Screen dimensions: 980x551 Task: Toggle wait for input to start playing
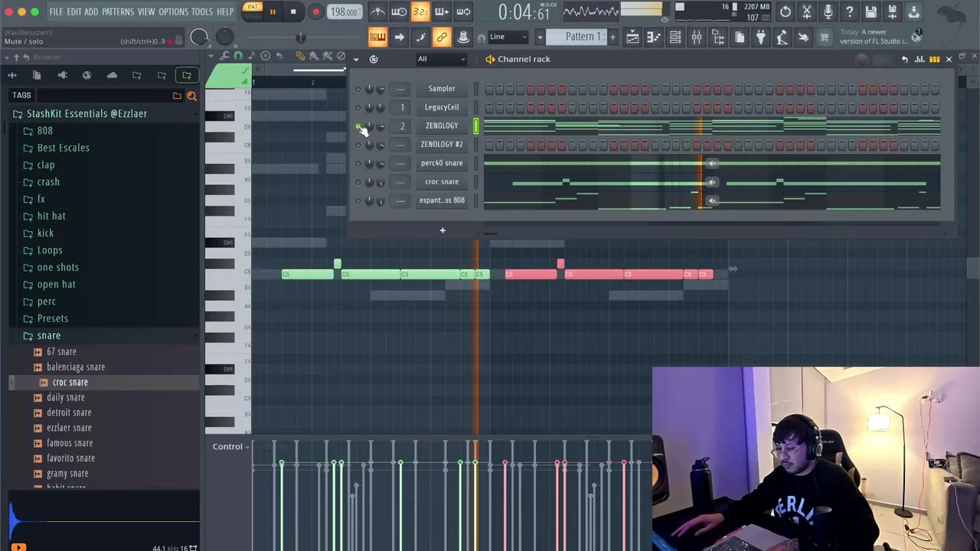(399, 11)
